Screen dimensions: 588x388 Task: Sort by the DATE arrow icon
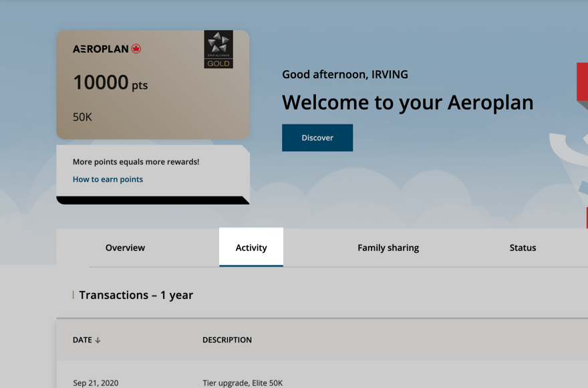pyautogui.click(x=98, y=341)
